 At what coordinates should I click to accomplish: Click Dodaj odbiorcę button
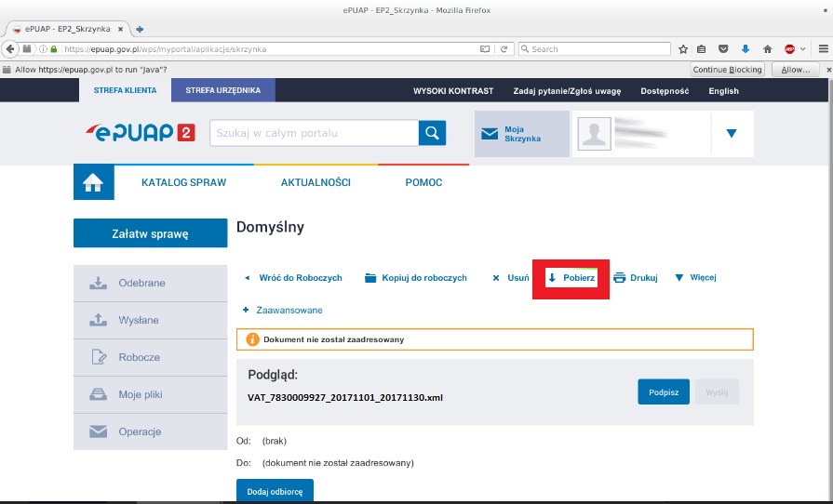click(x=275, y=491)
